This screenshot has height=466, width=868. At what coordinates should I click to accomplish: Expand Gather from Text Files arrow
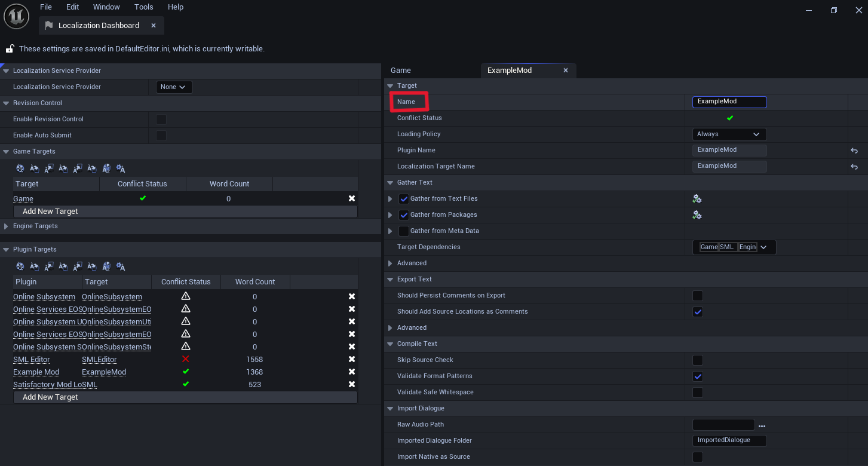point(390,199)
